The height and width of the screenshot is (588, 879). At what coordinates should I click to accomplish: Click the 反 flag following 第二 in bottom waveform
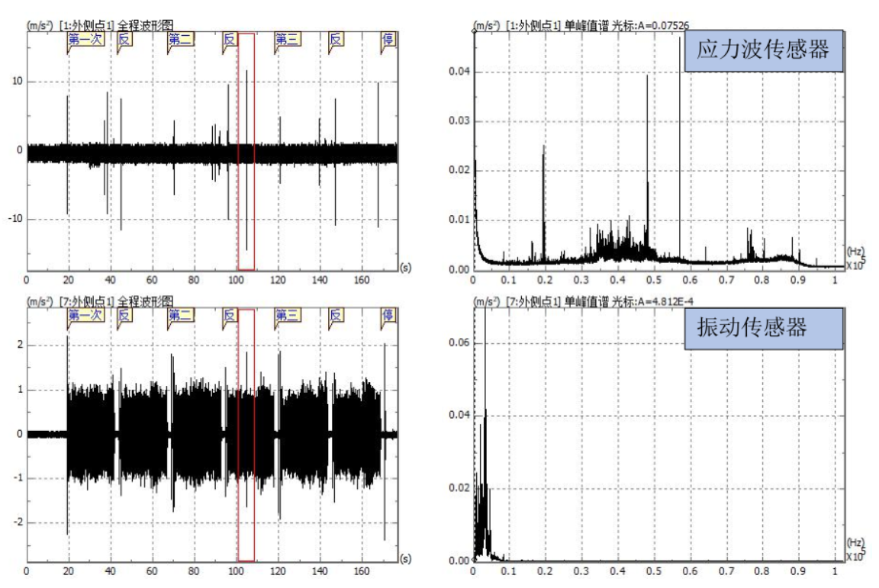[x=229, y=316]
